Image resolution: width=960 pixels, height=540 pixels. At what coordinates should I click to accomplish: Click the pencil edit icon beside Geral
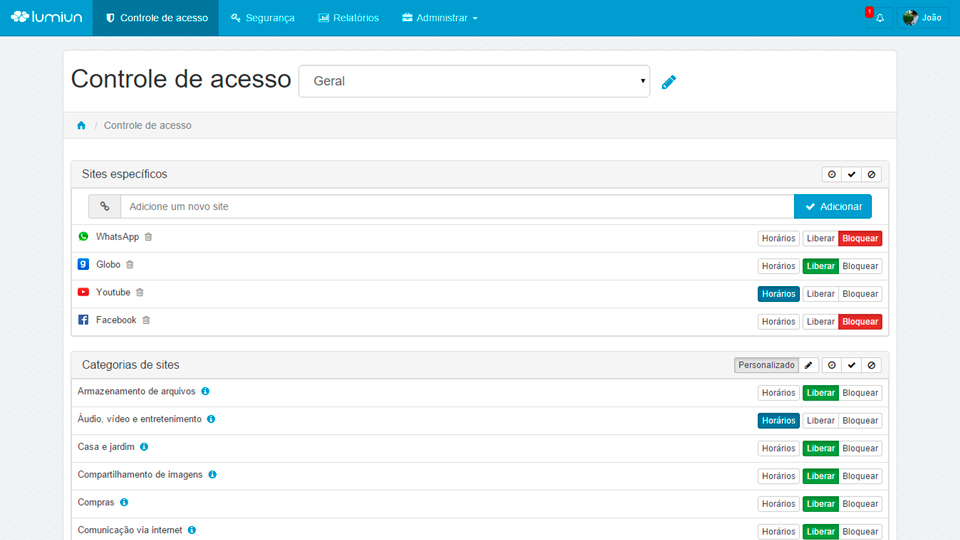pyautogui.click(x=669, y=82)
